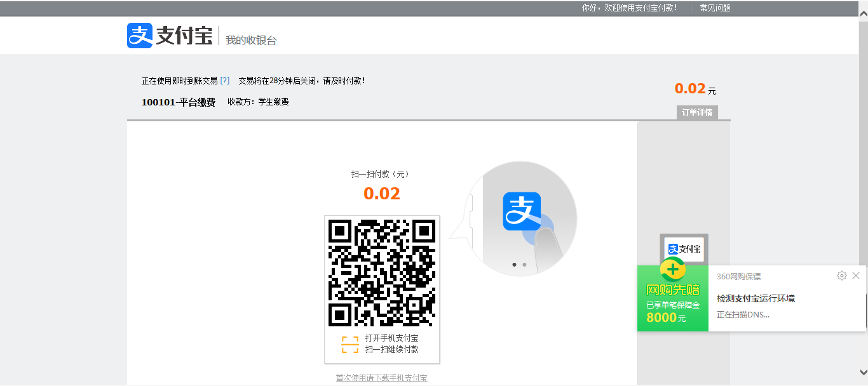Click the 100101-平台缴费 order title

click(x=178, y=102)
